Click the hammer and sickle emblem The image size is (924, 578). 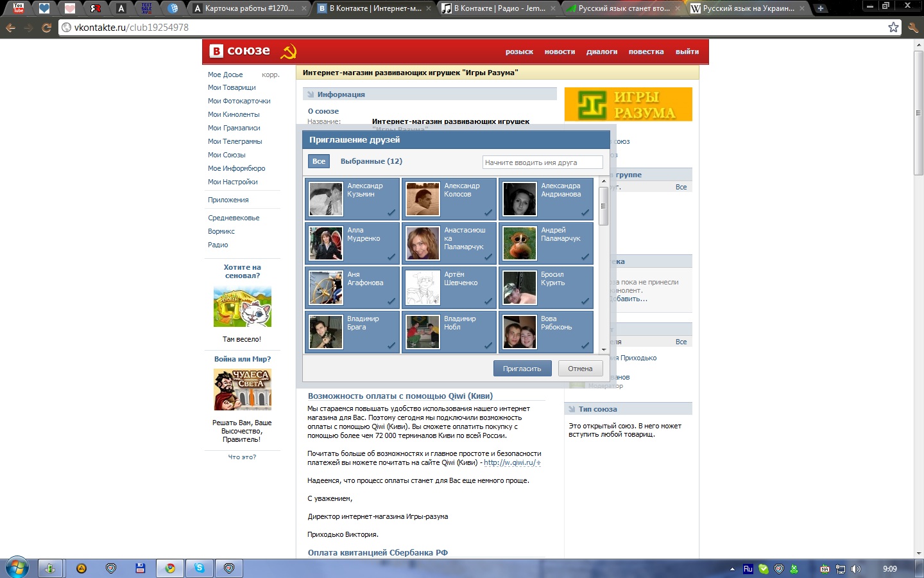pyautogui.click(x=289, y=51)
